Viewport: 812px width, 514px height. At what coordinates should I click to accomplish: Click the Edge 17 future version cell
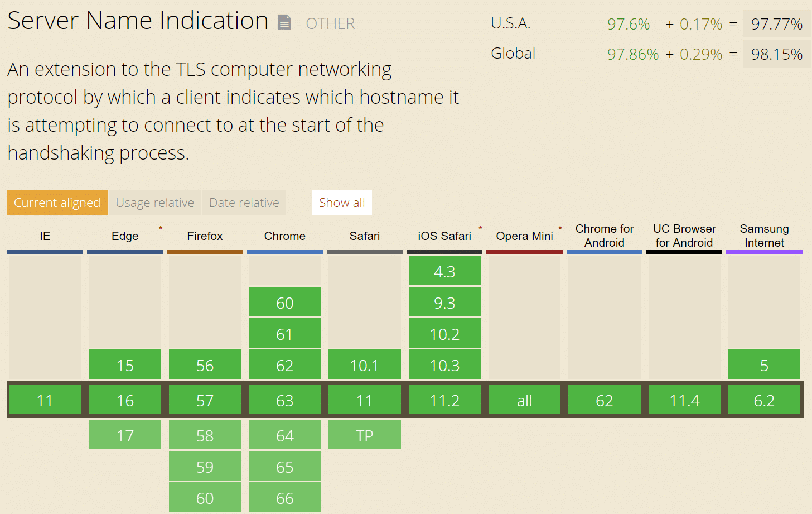pyautogui.click(x=125, y=435)
